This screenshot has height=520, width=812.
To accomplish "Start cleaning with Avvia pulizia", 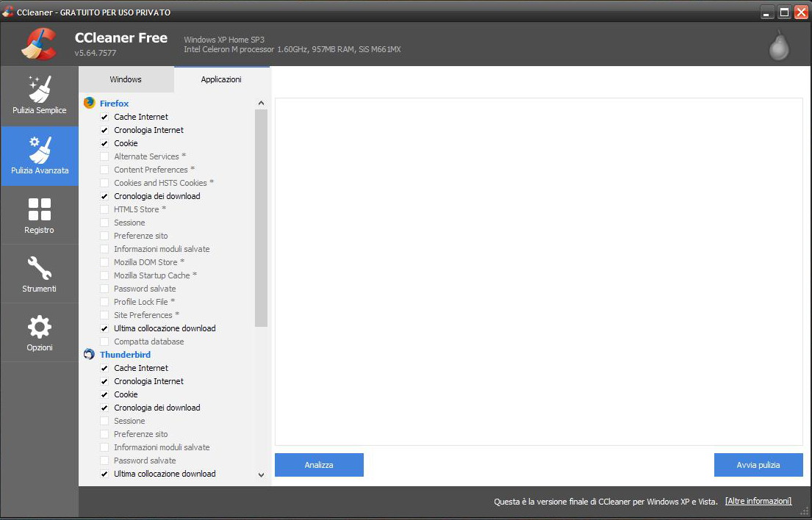I will click(x=758, y=465).
